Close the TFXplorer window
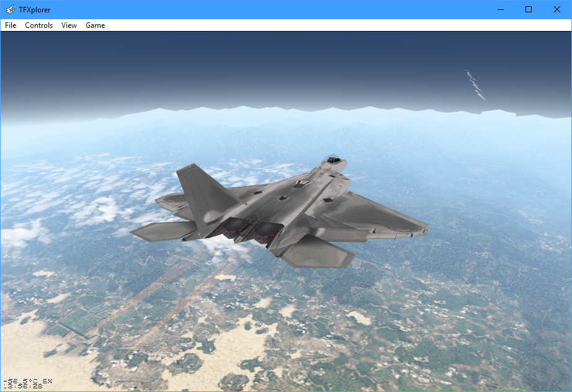Viewport: 572px width, 392px height. (557, 9)
